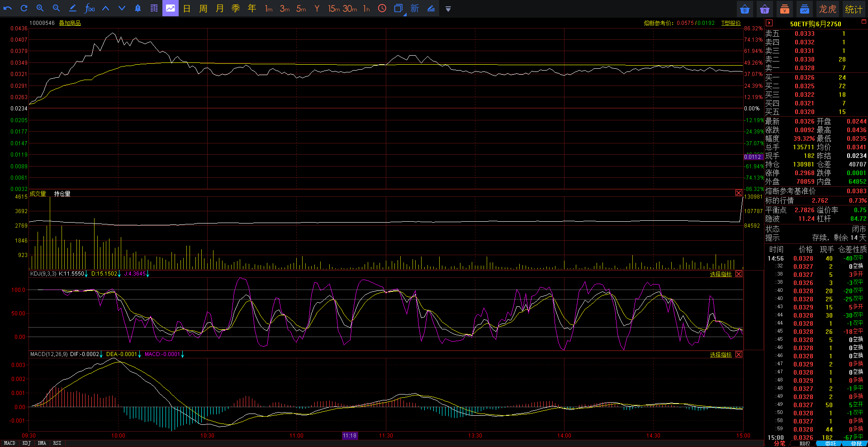The image size is (868, 447).
Task: Open the 快鼠 quick-trade tab
Action: (856, 443)
